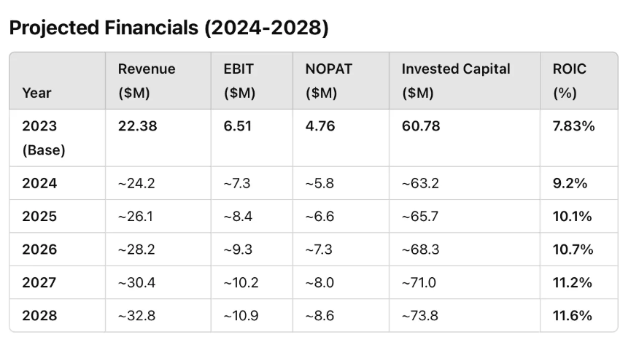639x364 pixels.
Task: Click the NOPAT ($M) column header
Action: coord(328,81)
